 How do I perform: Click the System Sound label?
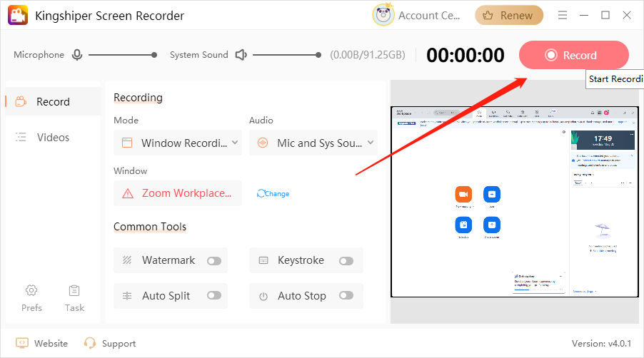tap(198, 54)
